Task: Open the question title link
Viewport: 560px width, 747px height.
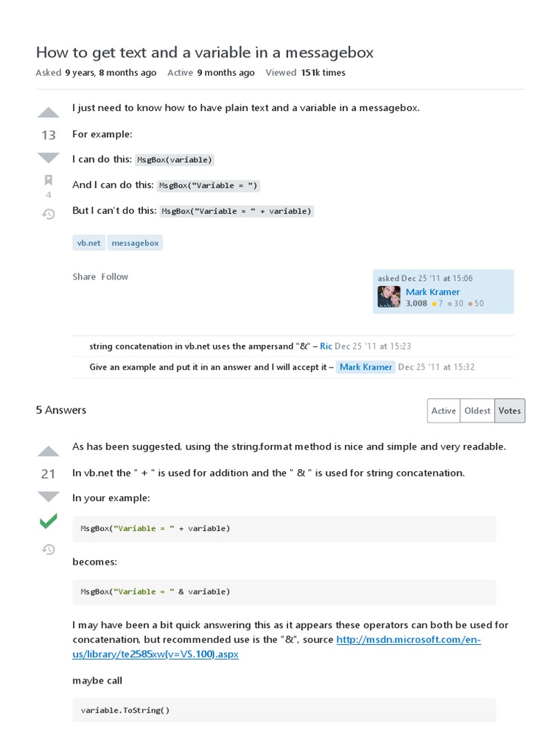Action: (204, 53)
